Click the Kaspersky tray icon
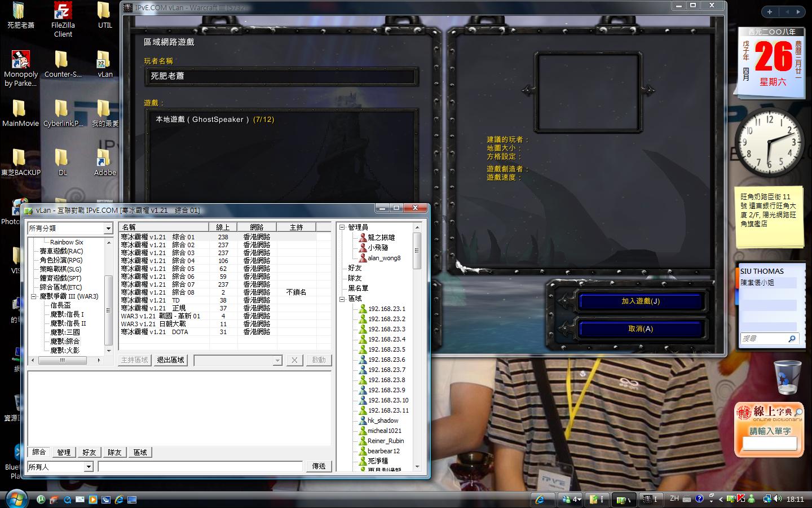Viewport: 812px width, 508px height. click(741, 499)
